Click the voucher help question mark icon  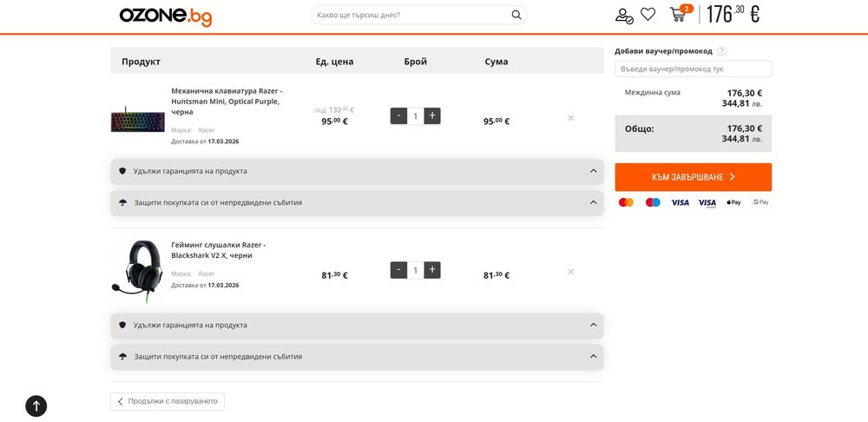[722, 51]
